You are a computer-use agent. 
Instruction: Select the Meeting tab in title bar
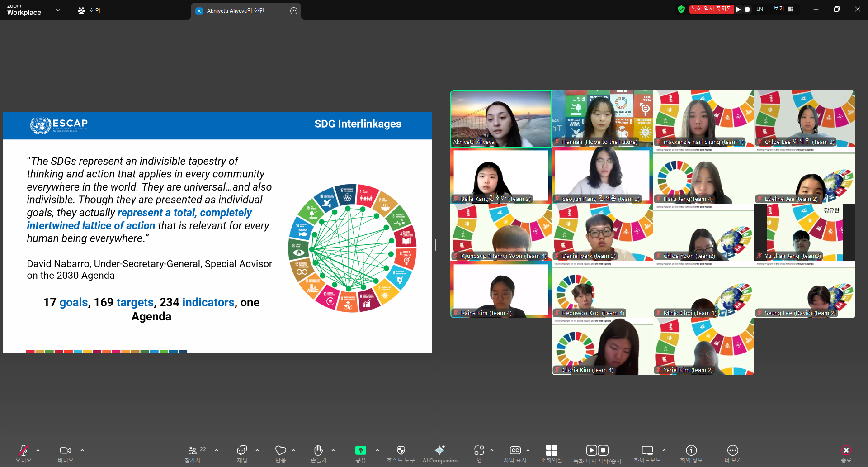[x=89, y=10]
